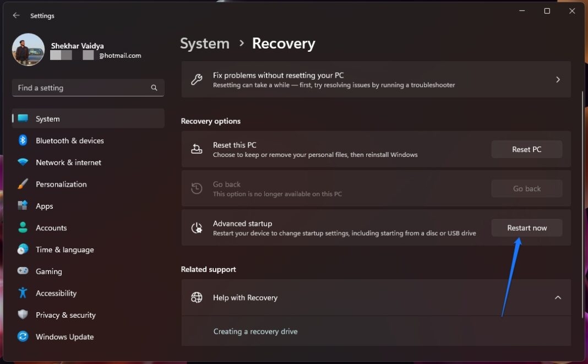Open Windows Update using its refresh icon
The image size is (588, 364).
[x=22, y=336]
